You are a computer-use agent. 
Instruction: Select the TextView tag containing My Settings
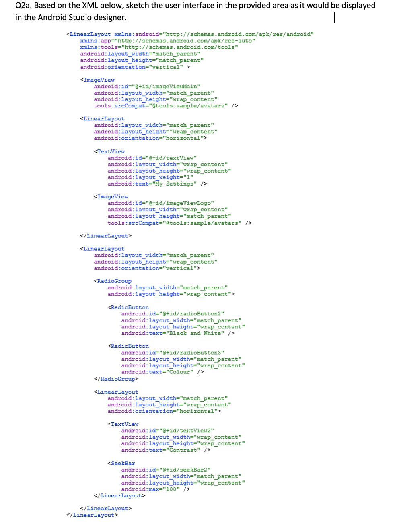[x=110, y=151]
